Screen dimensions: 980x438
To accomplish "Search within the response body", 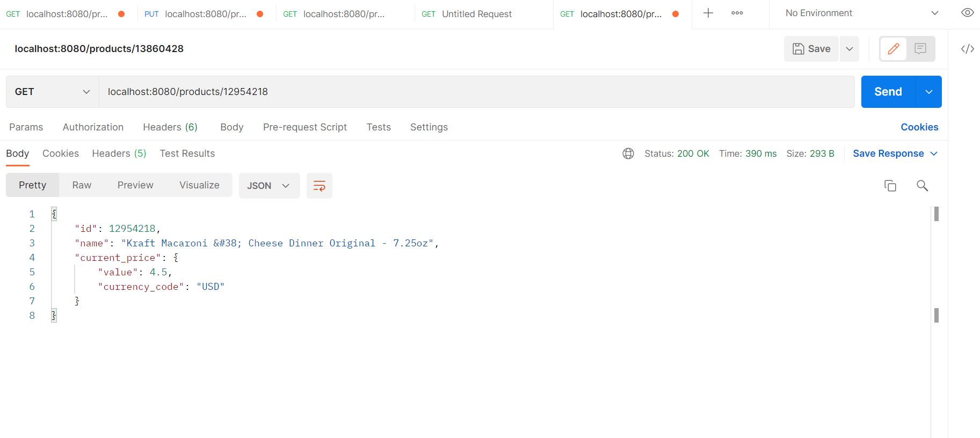I will pyautogui.click(x=922, y=186).
